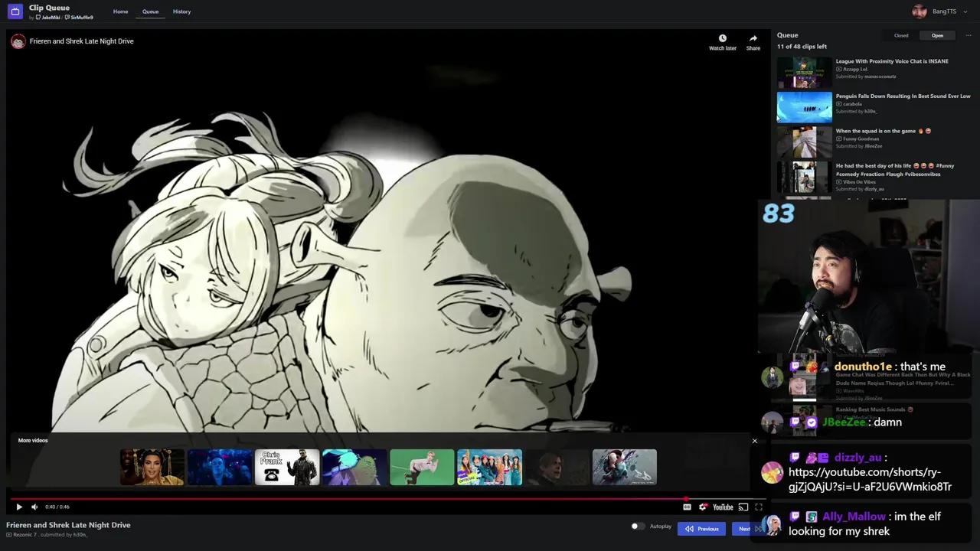This screenshot has width=980, height=551.
Task: Open the Home nav item
Action: pyautogui.click(x=120, y=11)
